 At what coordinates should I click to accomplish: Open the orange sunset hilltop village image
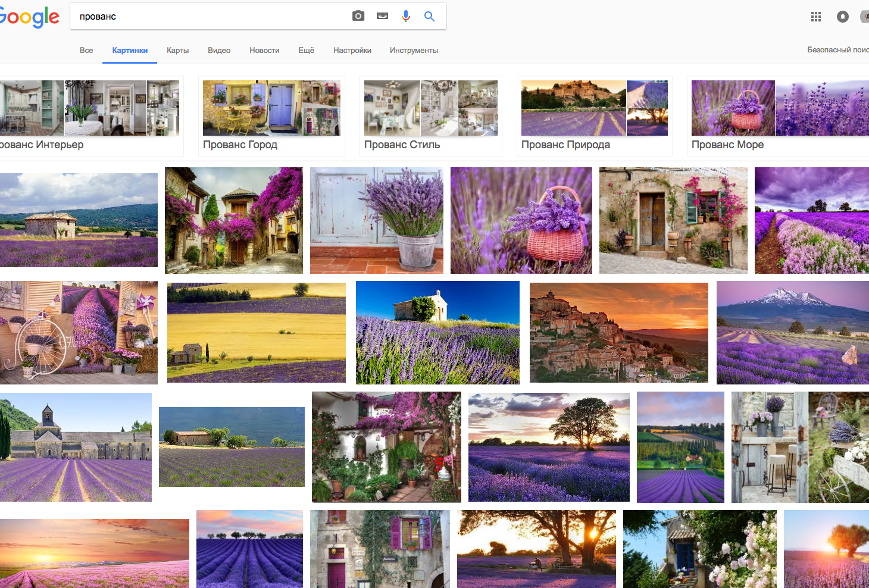(x=618, y=332)
